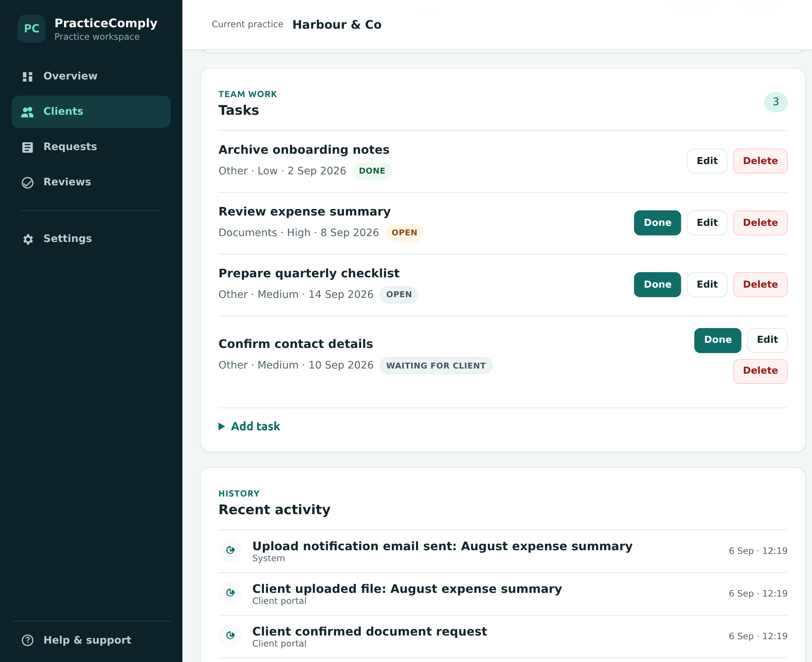Edit the Archive onboarding notes task
The width and height of the screenshot is (812, 662).
[707, 161]
